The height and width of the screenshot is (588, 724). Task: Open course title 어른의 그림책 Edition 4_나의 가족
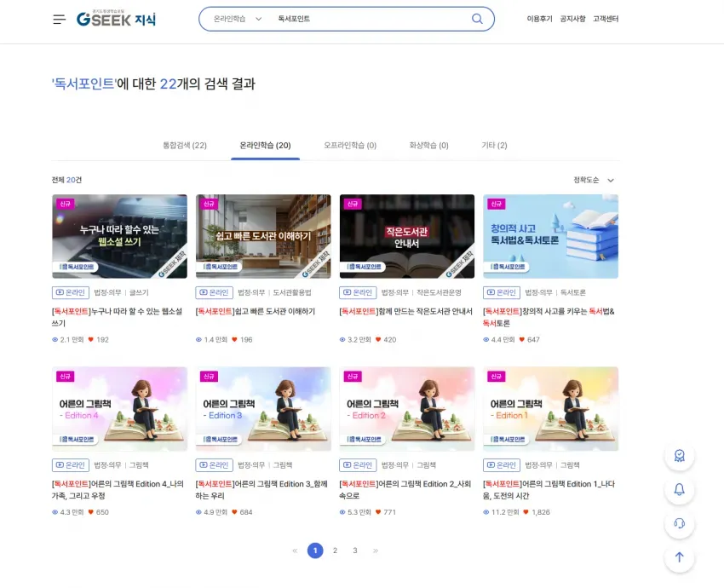[118, 490]
